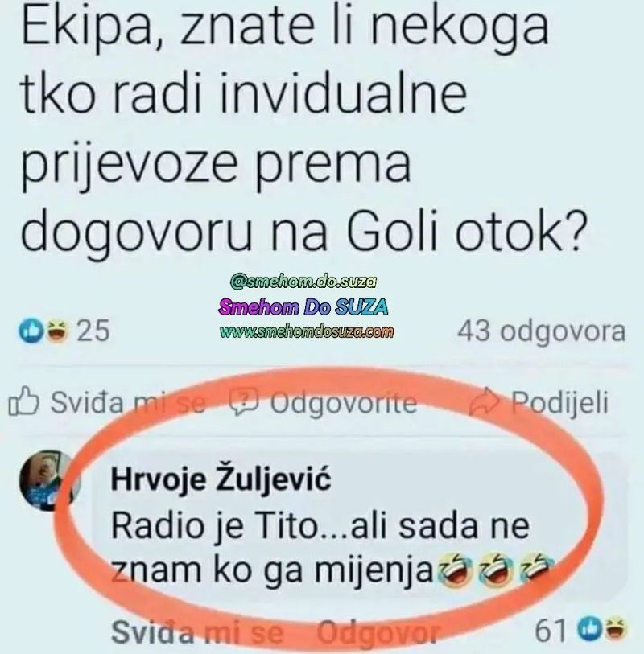Click the blue like reaction icon next to 25

click(x=31, y=331)
